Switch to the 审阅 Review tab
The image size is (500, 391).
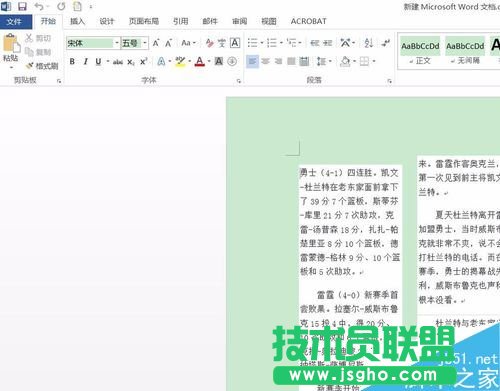pos(239,21)
